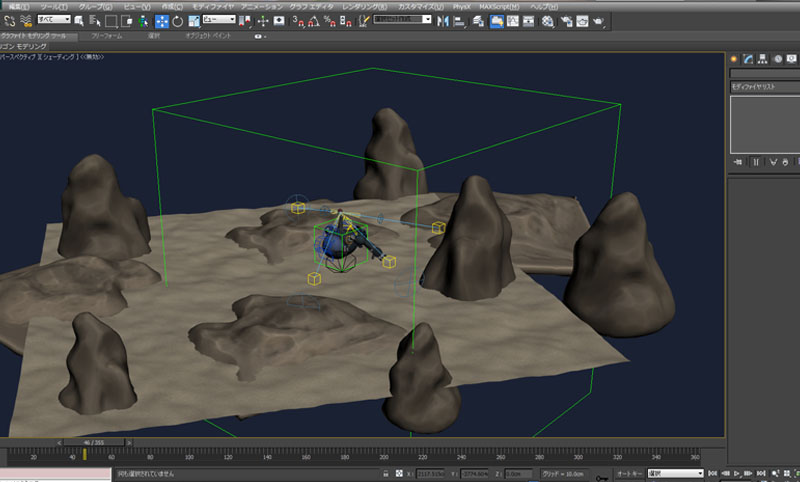Screen dimensions: 800x482
Task: Open the Modify command panel tab
Action: point(748,59)
